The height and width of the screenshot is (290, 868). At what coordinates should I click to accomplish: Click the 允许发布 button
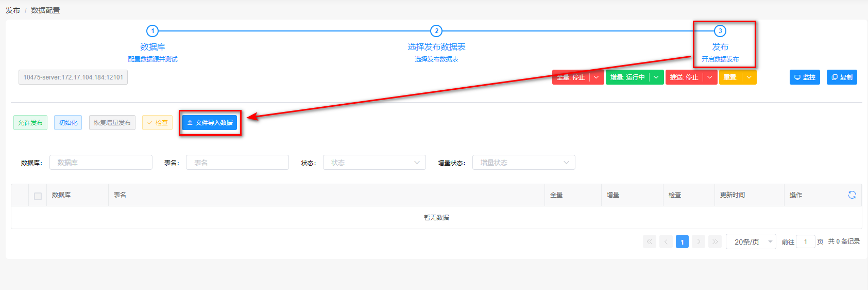click(30, 123)
